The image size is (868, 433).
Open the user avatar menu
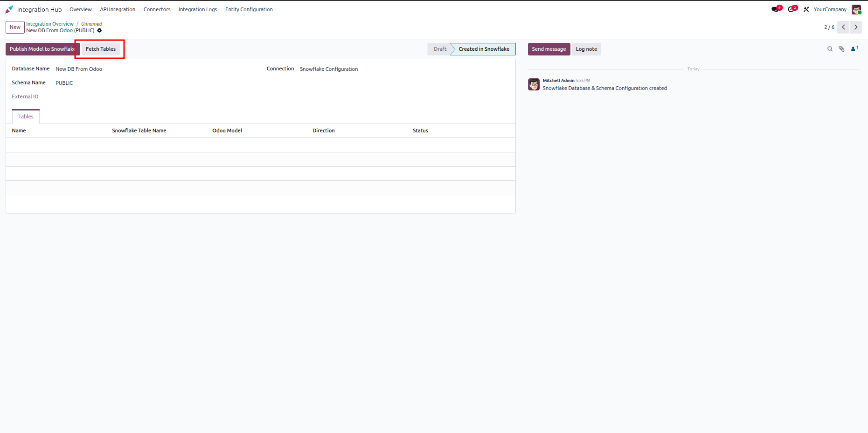856,9
